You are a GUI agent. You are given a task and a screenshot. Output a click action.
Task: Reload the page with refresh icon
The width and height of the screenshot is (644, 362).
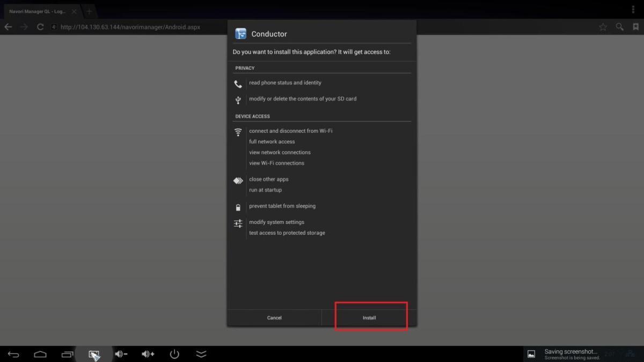[40, 27]
